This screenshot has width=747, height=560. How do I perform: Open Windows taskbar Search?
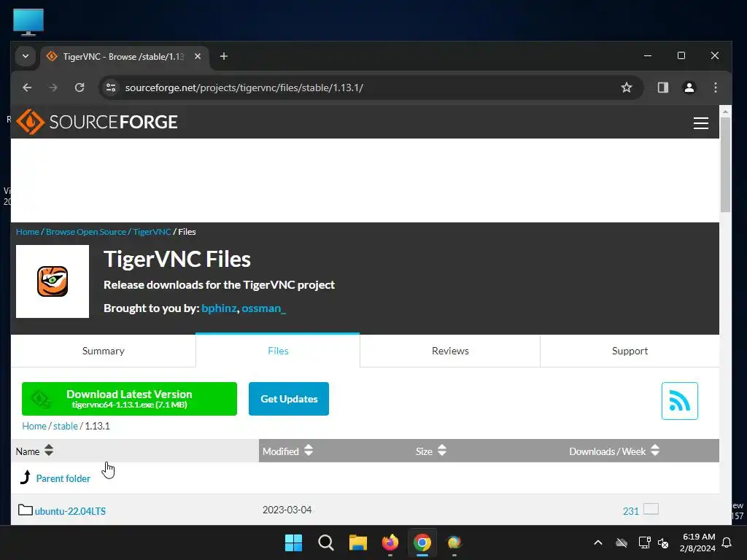(326, 542)
